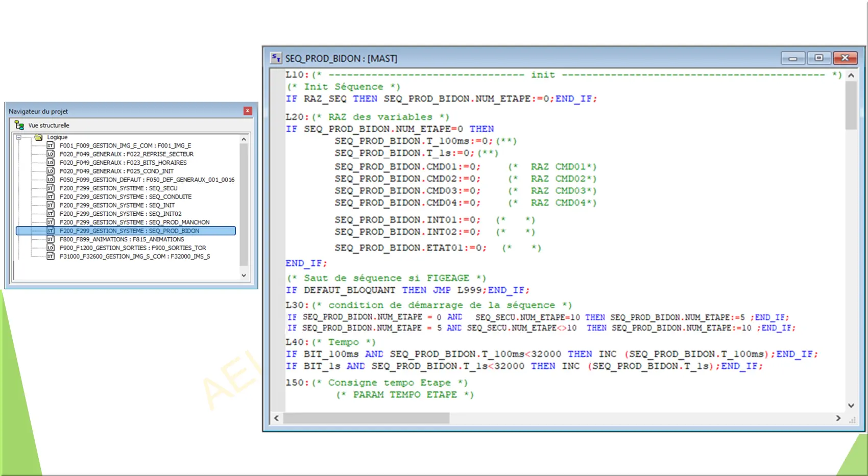Click BIT_1s variable in code
The height and width of the screenshot is (476, 868).
pyautogui.click(x=322, y=366)
